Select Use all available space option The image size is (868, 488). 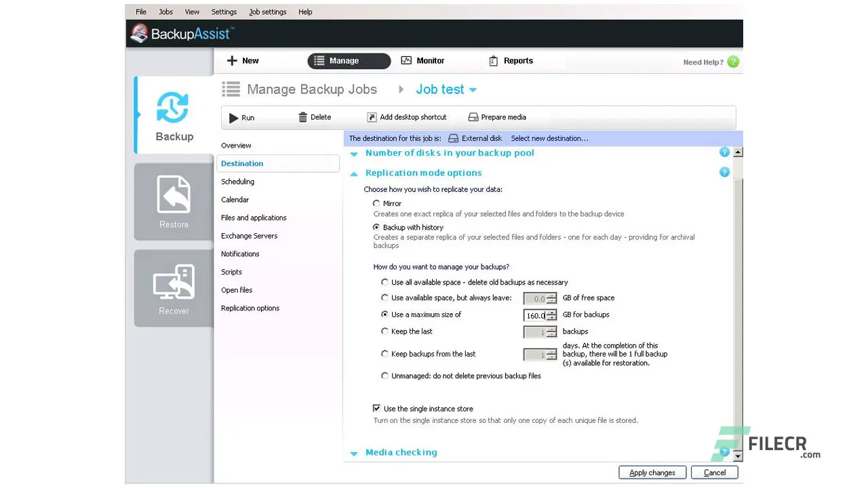point(385,283)
